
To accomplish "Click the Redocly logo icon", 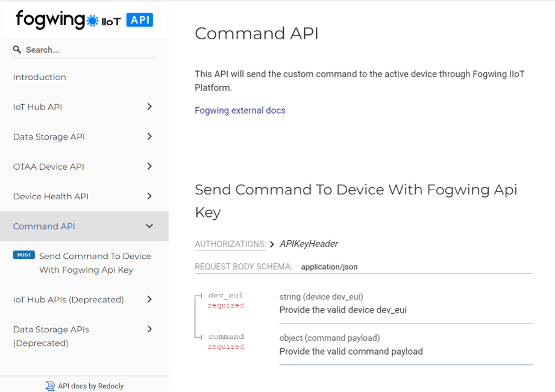I will point(50,386).
